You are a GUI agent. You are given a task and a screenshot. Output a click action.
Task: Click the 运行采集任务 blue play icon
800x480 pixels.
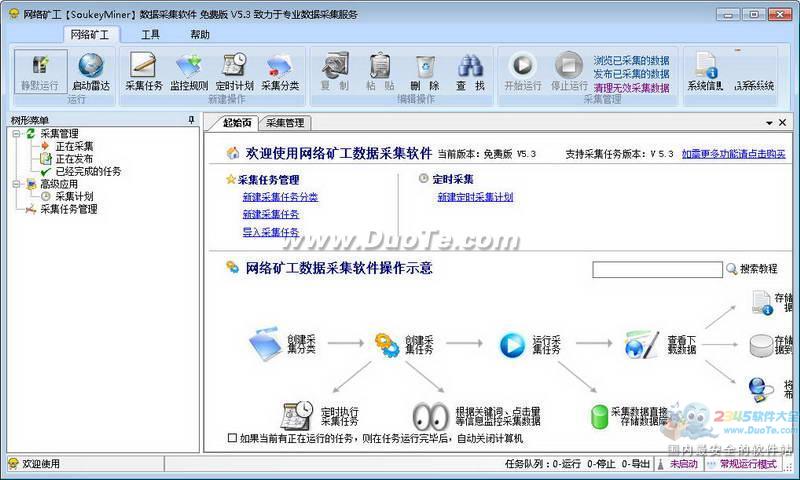[512, 345]
